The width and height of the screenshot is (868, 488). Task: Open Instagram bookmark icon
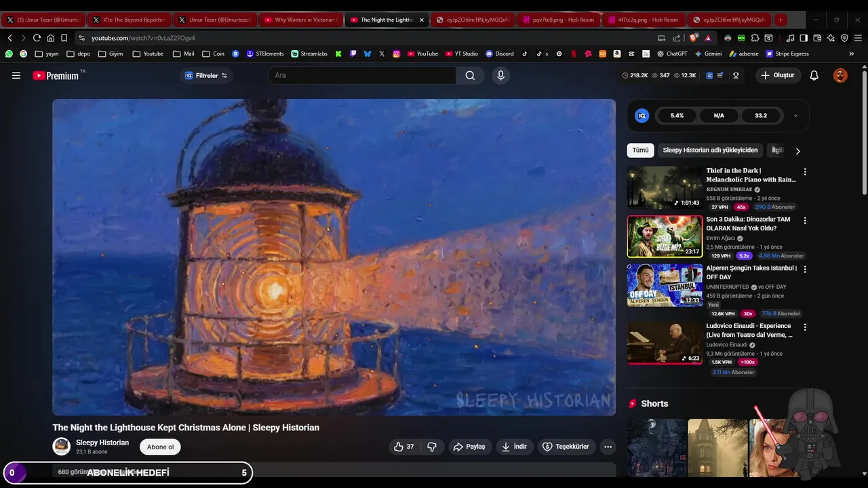tap(397, 54)
